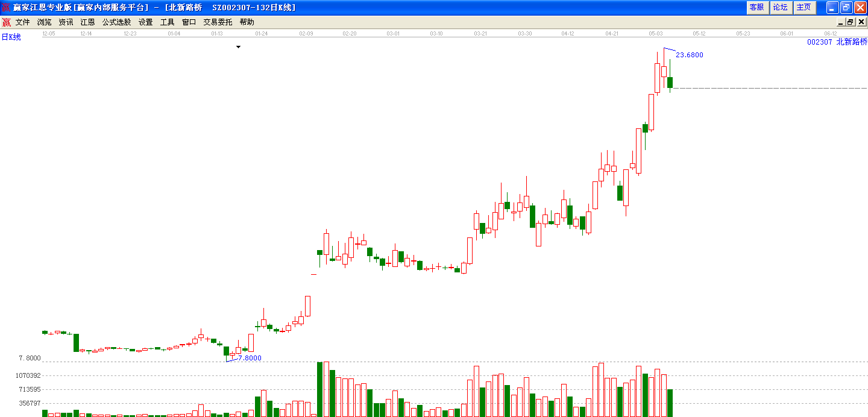Image resolution: width=868 pixels, height=417 pixels.
Task: Click the 1070392 volume axis value
Action: tap(28, 375)
